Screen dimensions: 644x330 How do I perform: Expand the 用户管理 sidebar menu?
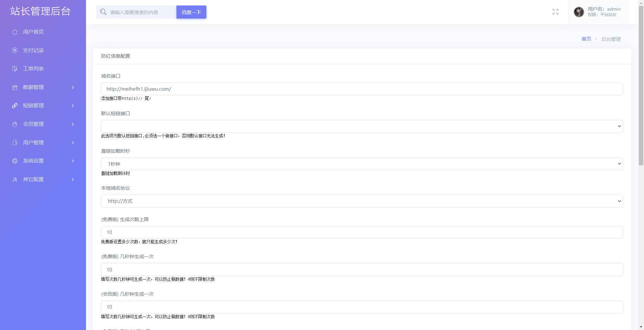pos(43,143)
